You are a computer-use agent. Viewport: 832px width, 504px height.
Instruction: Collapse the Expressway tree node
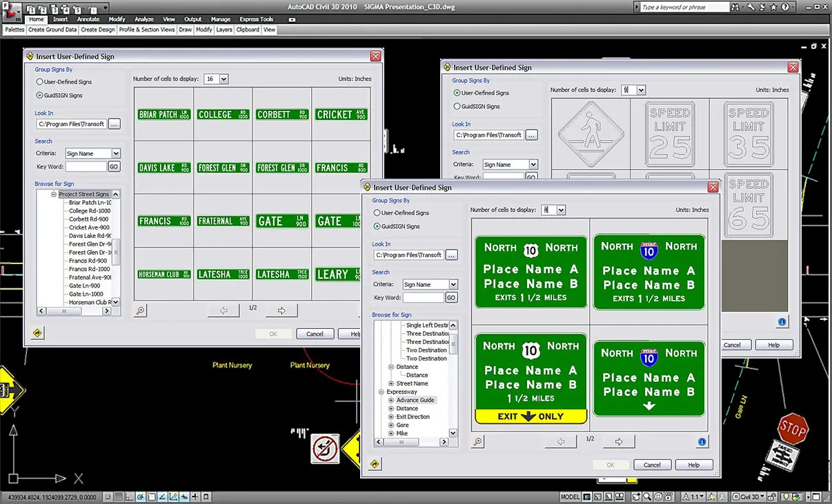pyautogui.click(x=382, y=392)
